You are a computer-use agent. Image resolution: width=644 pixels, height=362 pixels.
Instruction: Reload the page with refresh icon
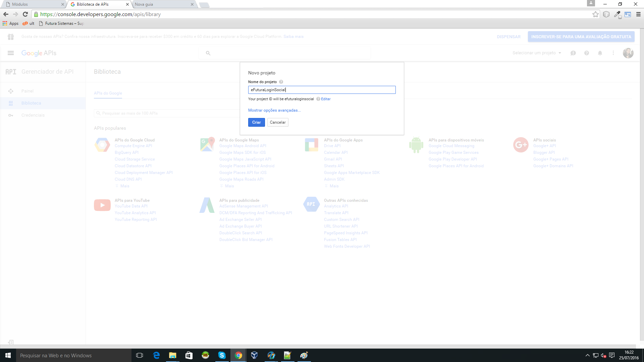click(x=25, y=14)
